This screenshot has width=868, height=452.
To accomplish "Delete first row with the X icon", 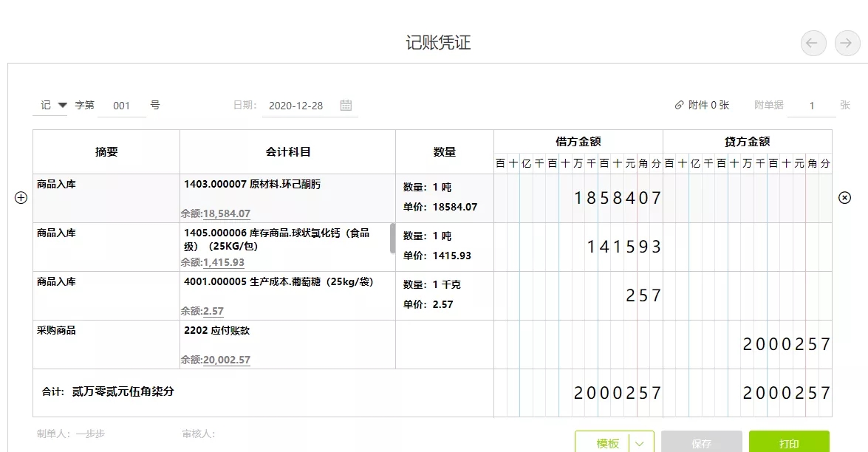I will click(x=845, y=197).
